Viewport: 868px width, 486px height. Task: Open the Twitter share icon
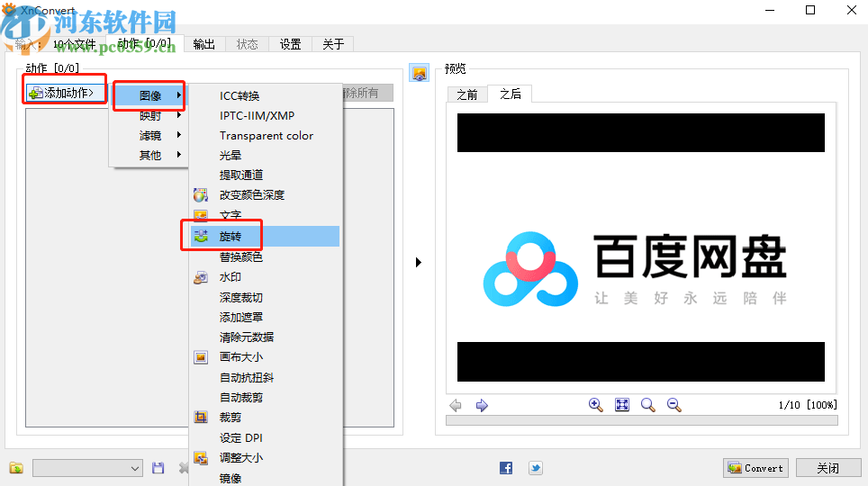pos(535,468)
